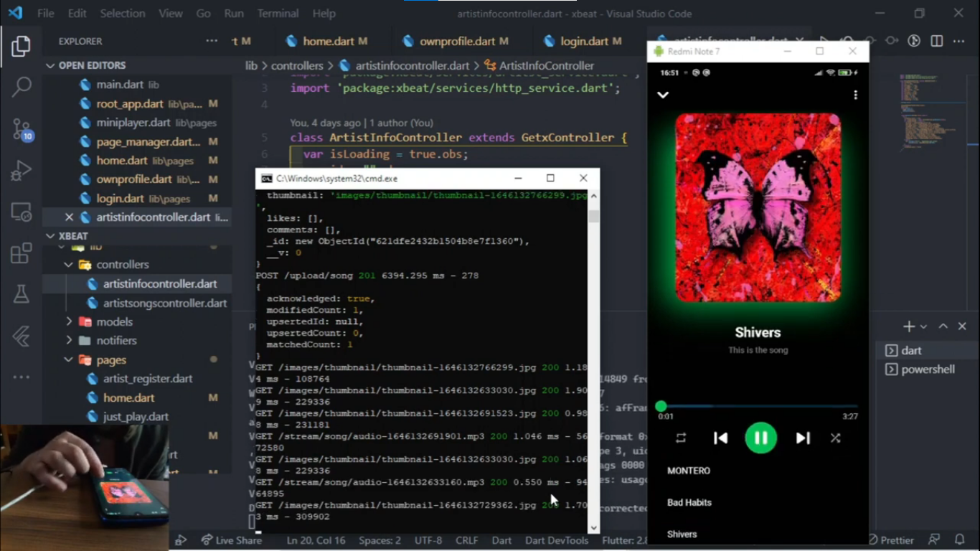The height and width of the screenshot is (551, 980).
Task: Open the Selection menu
Action: (121, 13)
